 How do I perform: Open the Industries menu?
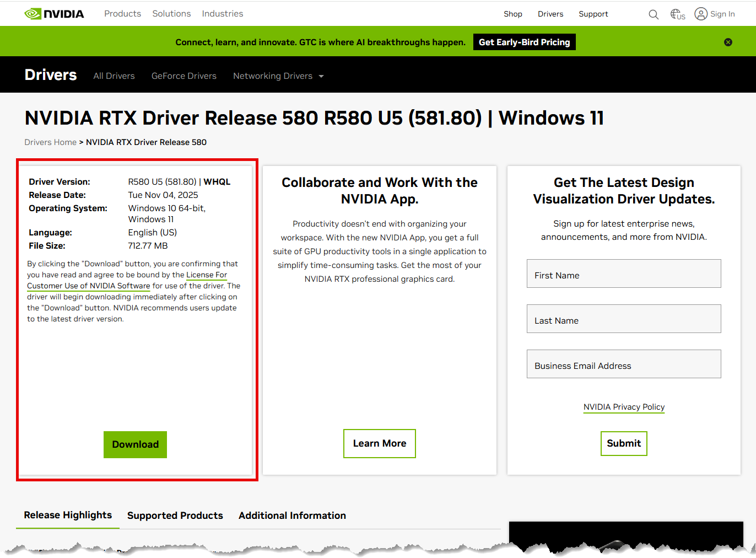pos(222,14)
